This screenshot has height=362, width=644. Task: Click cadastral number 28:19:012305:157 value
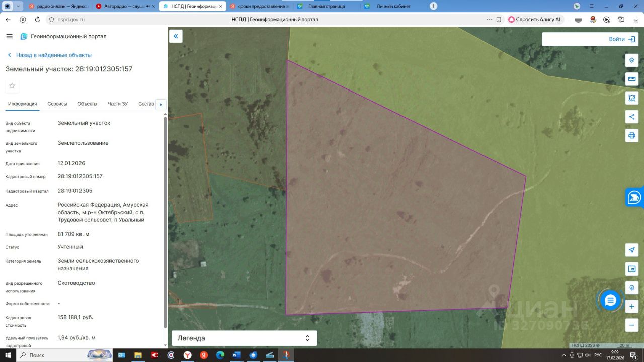pyautogui.click(x=80, y=176)
